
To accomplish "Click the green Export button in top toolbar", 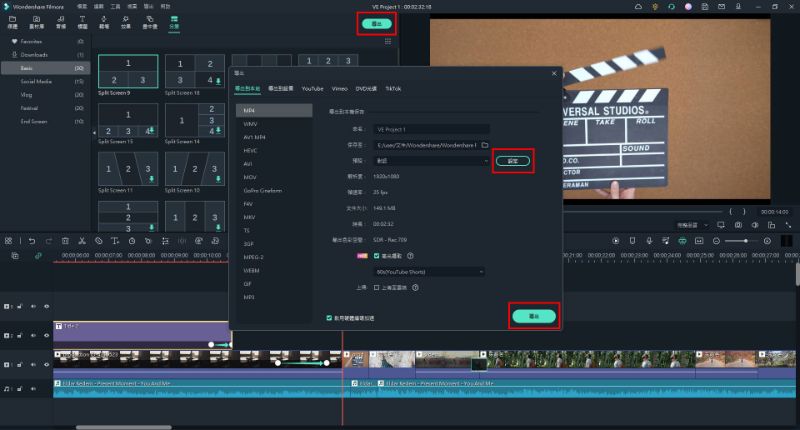I will pyautogui.click(x=377, y=24).
